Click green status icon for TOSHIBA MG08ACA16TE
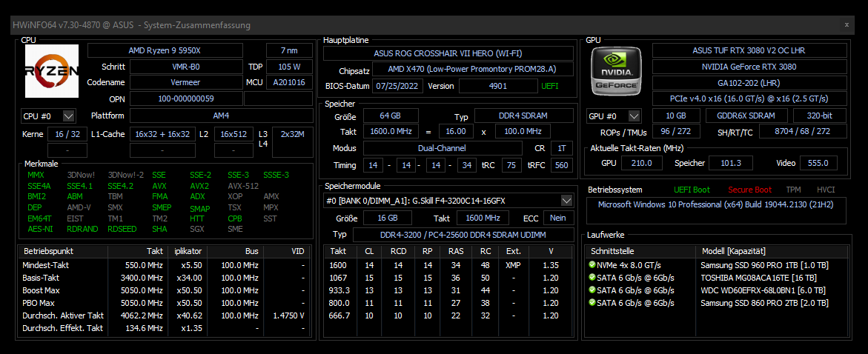868x354 pixels. point(592,278)
